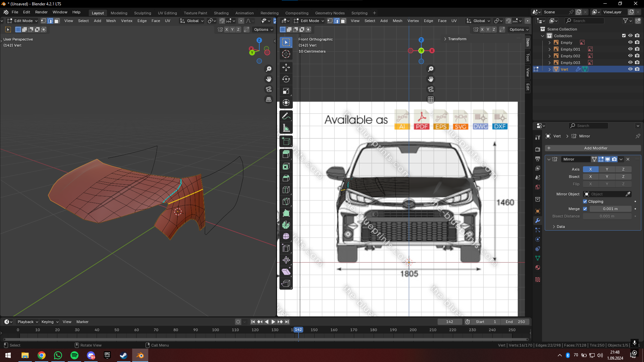This screenshot has width=644, height=362.
Task: Open the Render menu
Action: [41, 12]
